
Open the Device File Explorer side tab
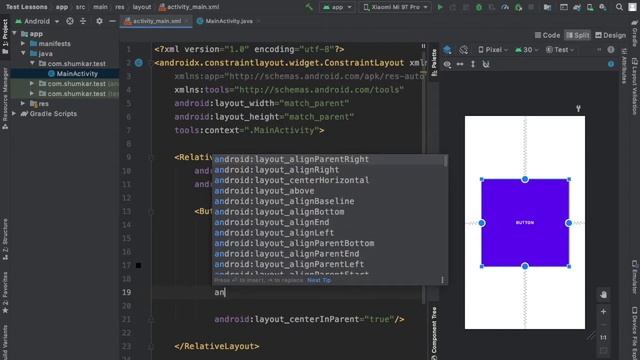[635, 333]
